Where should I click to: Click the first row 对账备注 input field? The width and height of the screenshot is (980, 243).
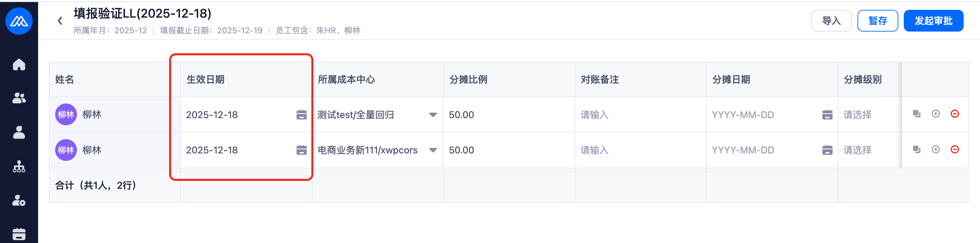[640, 115]
